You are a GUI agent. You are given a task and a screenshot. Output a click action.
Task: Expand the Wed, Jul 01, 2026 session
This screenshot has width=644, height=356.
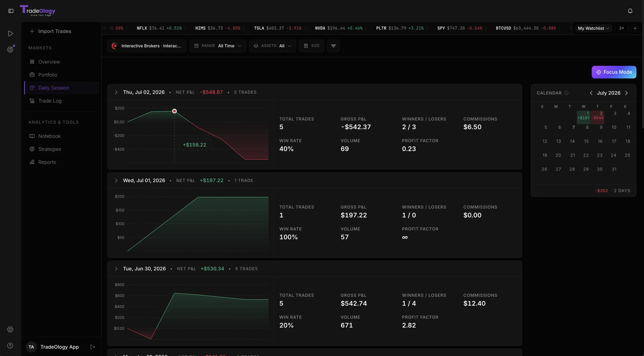tap(116, 180)
